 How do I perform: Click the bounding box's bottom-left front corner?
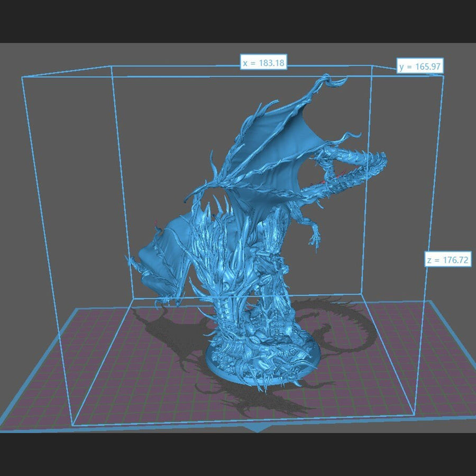[x=72, y=424]
